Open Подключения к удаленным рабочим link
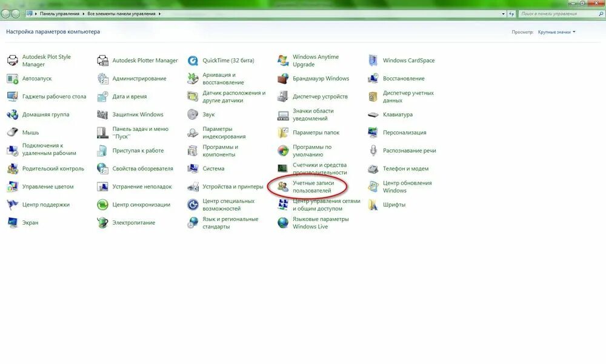 pos(49,149)
